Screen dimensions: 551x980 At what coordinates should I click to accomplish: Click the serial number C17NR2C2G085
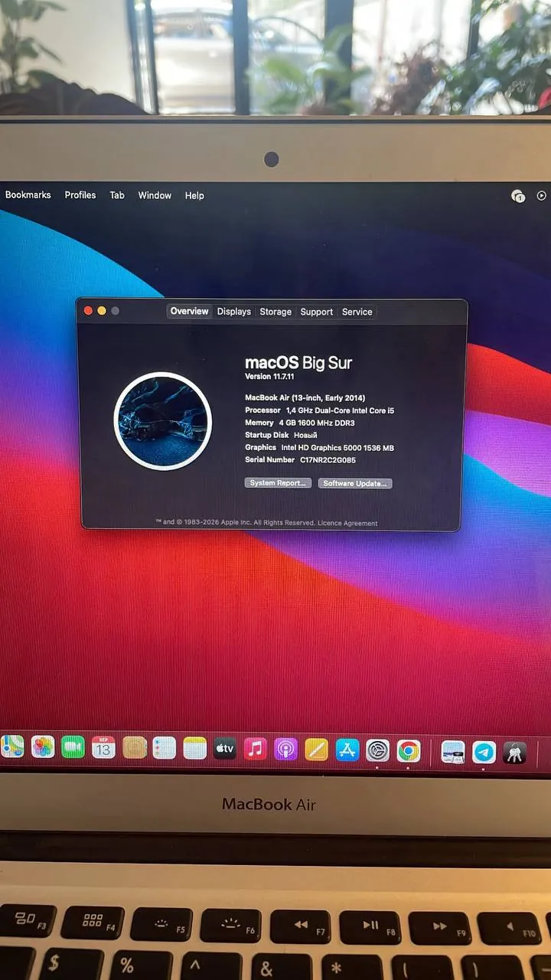tap(328, 460)
